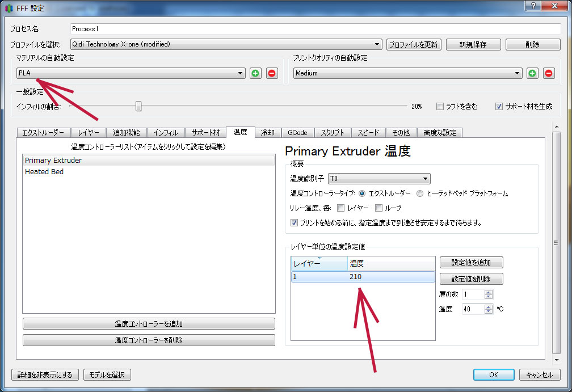Screen dimensions: 572x392
Task: Select ヒーテッドベッド プラットフォーム radio button
Action: pyautogui.click(x=420, y=193)
